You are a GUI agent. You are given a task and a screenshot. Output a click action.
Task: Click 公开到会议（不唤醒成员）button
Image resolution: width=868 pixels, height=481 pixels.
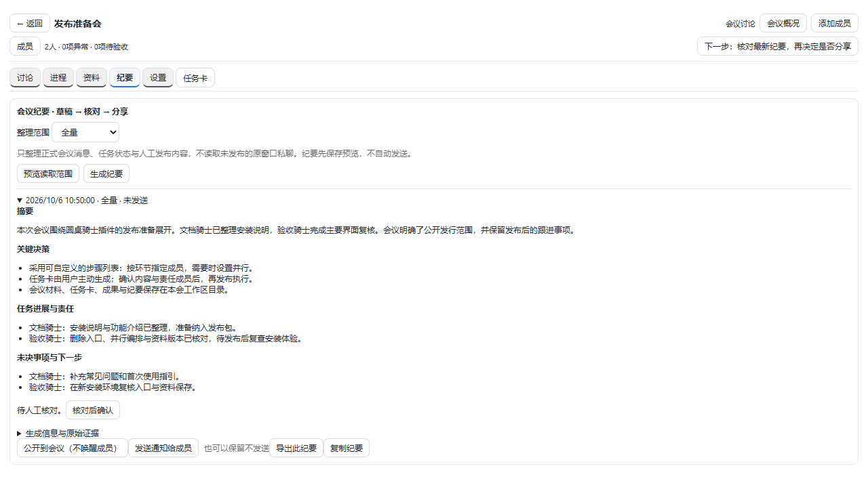(x=73, y=448)
